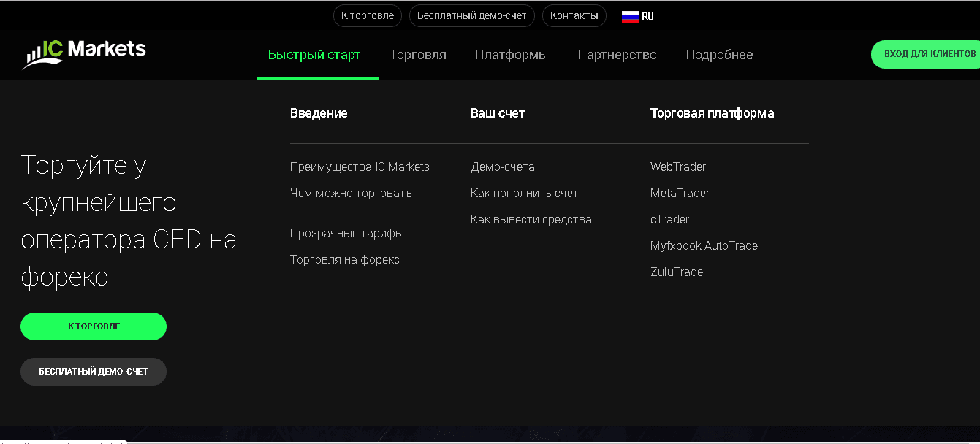
Task: Click the RU language flag icon
Action: [631, 15]
